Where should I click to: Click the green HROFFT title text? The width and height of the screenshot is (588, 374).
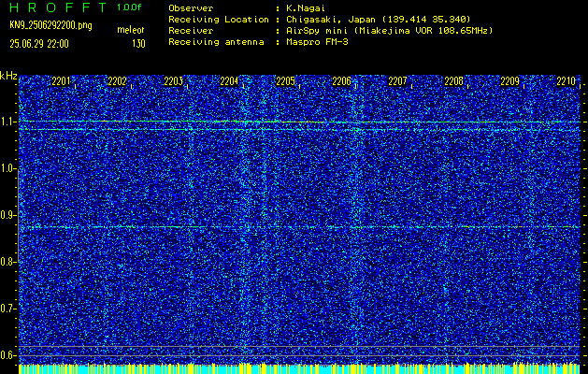coord(58,7)
